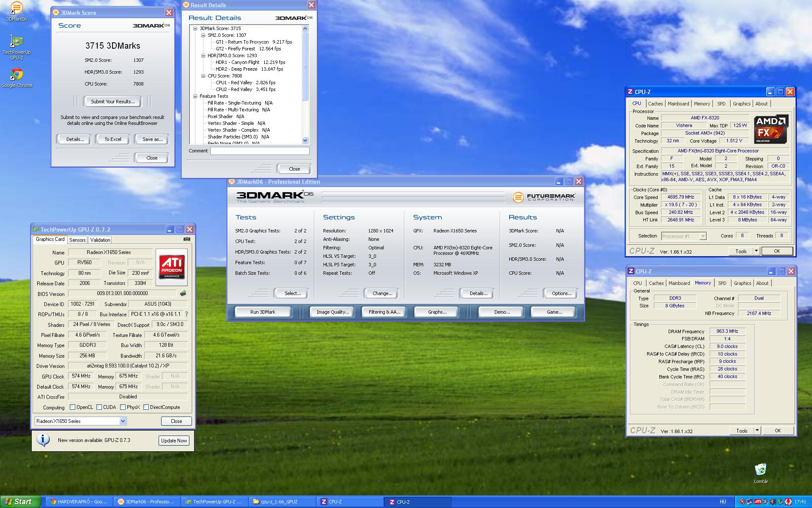Click the network connection tray icon
The width and height of the screenshot is (812, 508).
[749, 502]
